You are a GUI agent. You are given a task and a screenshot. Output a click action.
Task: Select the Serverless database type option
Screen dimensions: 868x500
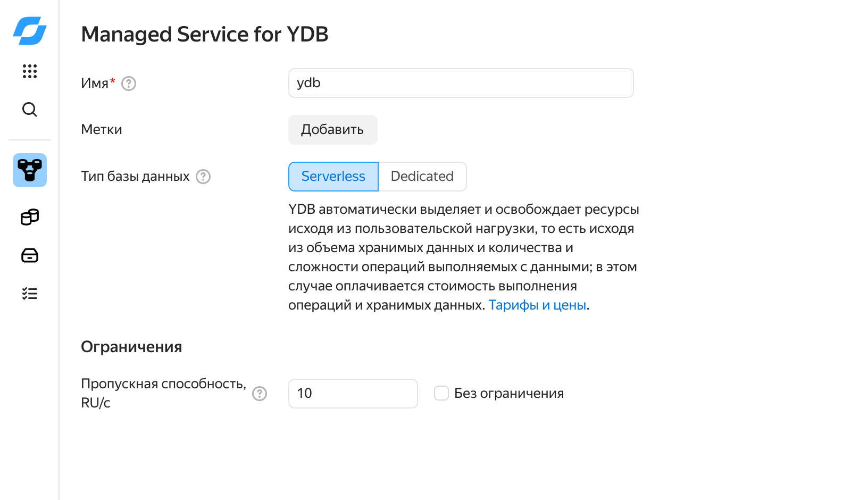pos(333,176)
